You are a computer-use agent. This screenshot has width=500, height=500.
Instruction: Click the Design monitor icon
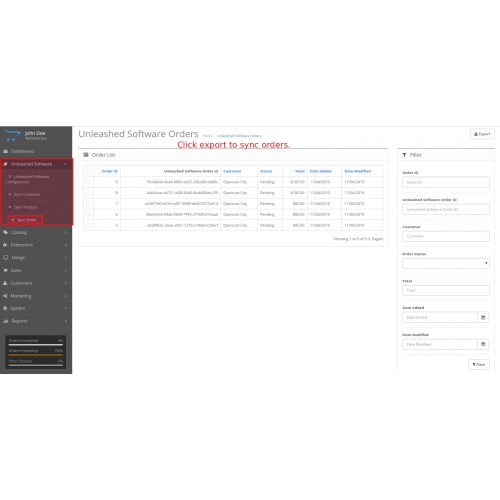click(5, 258)
